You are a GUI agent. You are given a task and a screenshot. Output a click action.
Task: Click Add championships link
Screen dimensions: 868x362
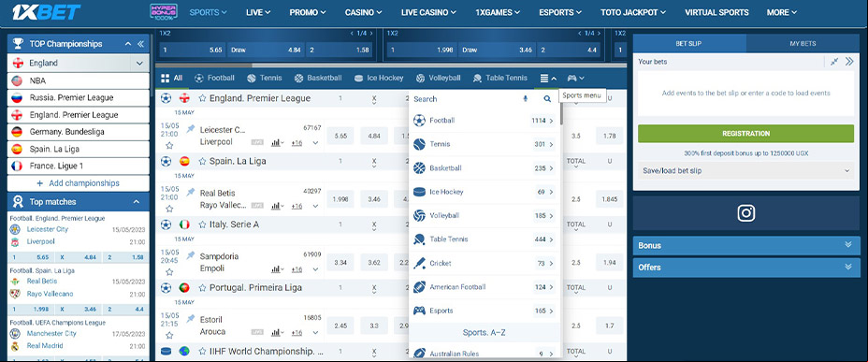click(78, 183)
